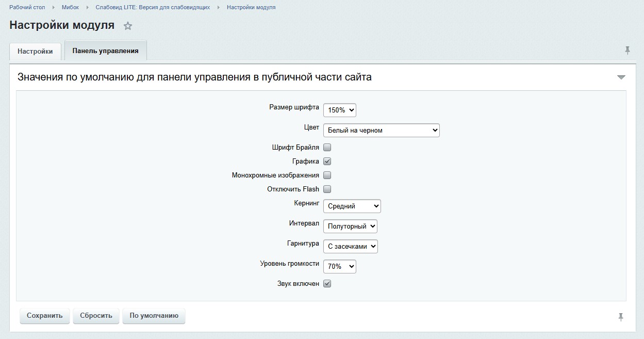Image resolution: width=644 pixels, height=339 pixels.
Task: Open the Интервал dropdown
Action: (350, 227)
